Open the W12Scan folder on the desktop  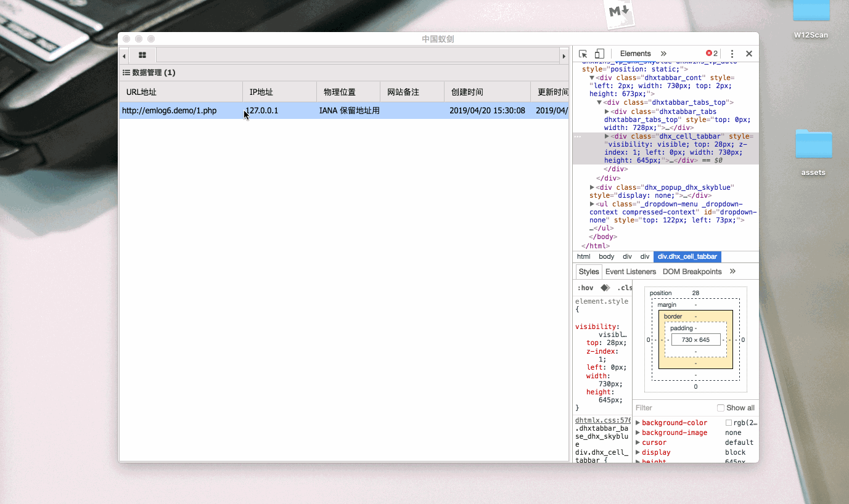811,20
